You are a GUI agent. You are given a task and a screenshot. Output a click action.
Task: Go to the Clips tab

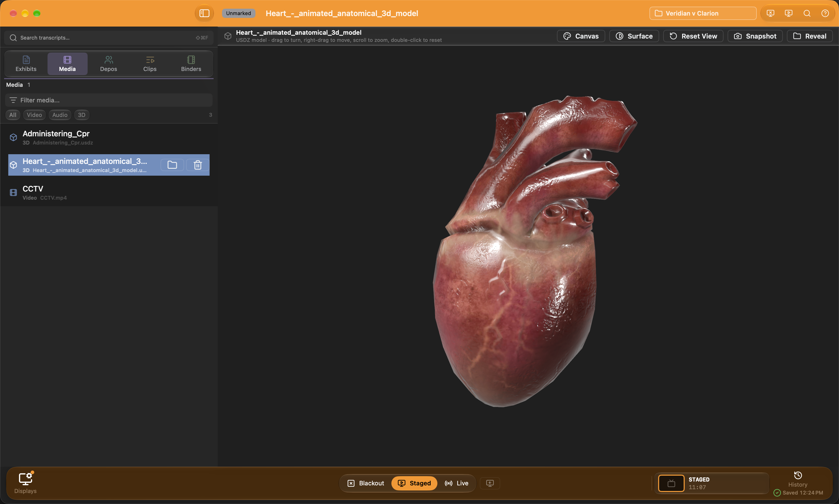[x=150, y=64]
